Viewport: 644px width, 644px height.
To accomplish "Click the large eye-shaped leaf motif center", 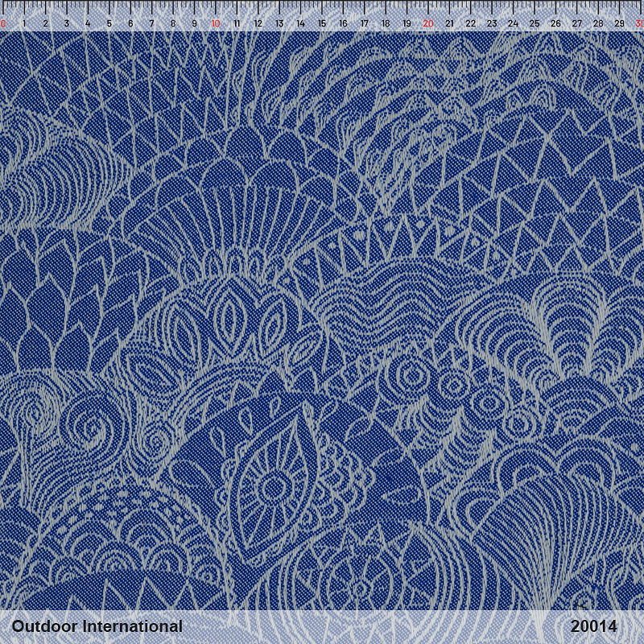I will pos(275,485).
